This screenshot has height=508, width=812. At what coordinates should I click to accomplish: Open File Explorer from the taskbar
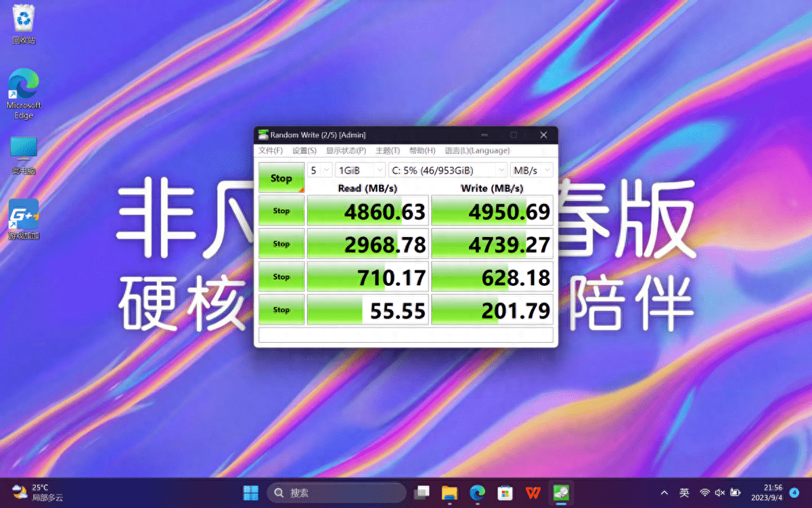point(449,492)
